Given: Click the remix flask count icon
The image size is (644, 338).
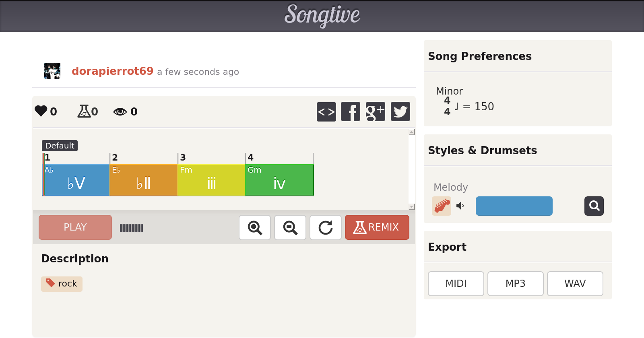Looking at the screenshot, I should coord(84,111).
